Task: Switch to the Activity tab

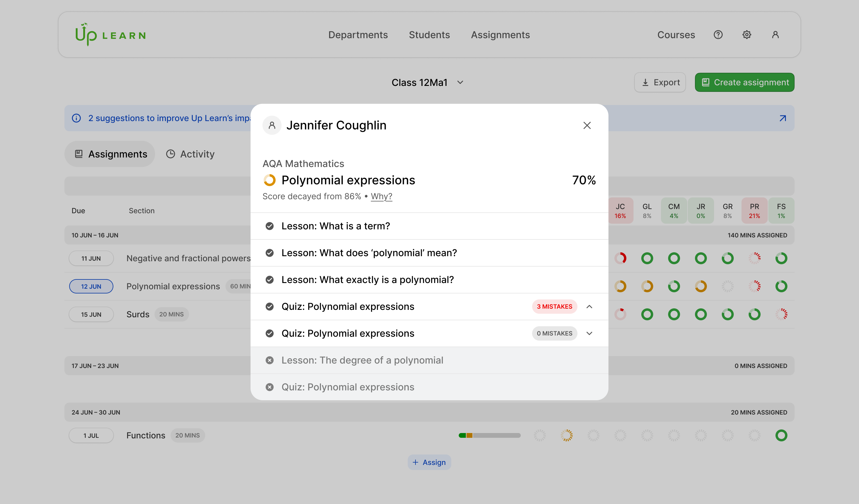Action: [190, 154]
